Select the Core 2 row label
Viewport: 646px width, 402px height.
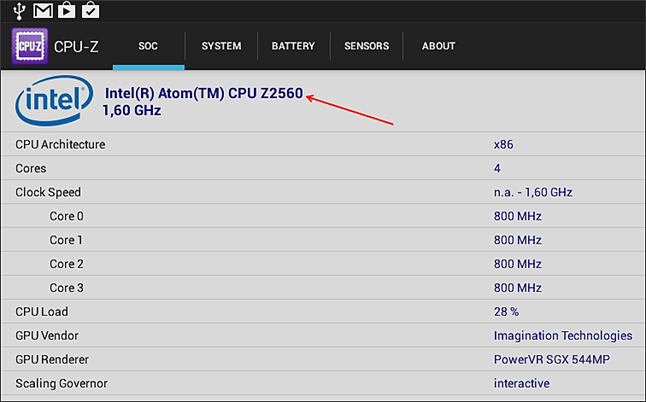click(x=66, y=264)
